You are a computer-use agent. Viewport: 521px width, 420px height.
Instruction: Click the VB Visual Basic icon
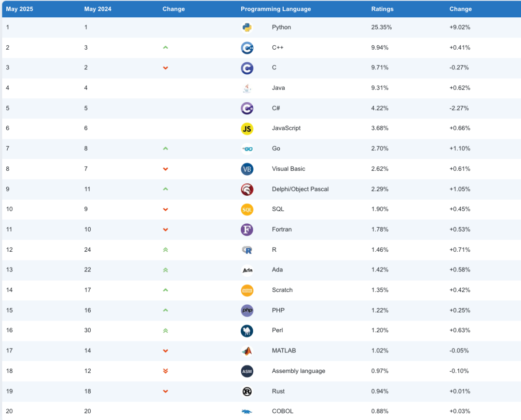tap(247, 169)
